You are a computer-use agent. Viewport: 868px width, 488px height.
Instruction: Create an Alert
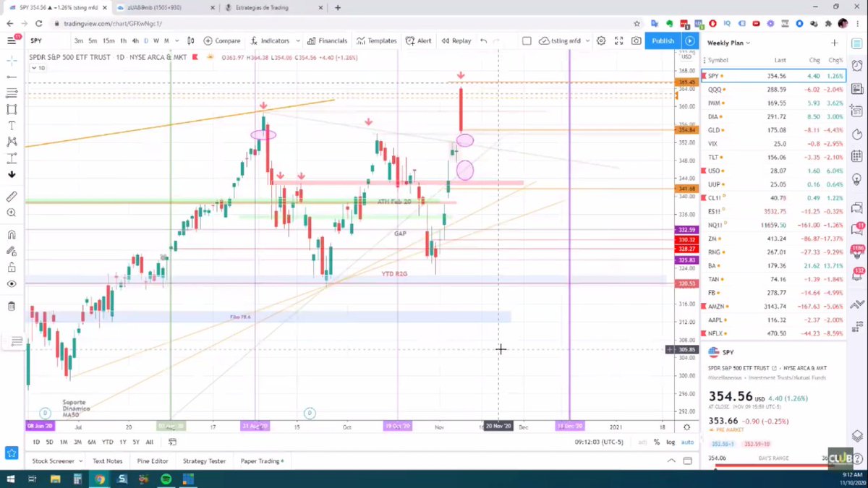pyautogui.click(x=419, y=41)
